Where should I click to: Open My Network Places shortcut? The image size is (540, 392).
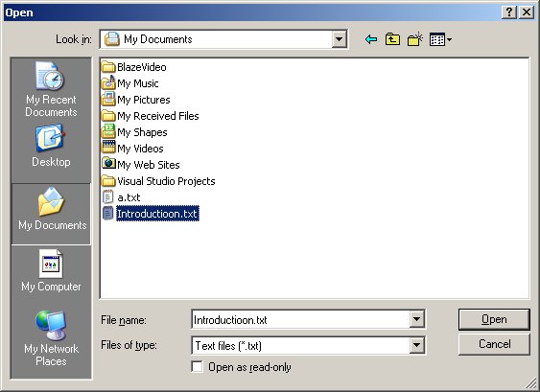click(x=51, y=338)
